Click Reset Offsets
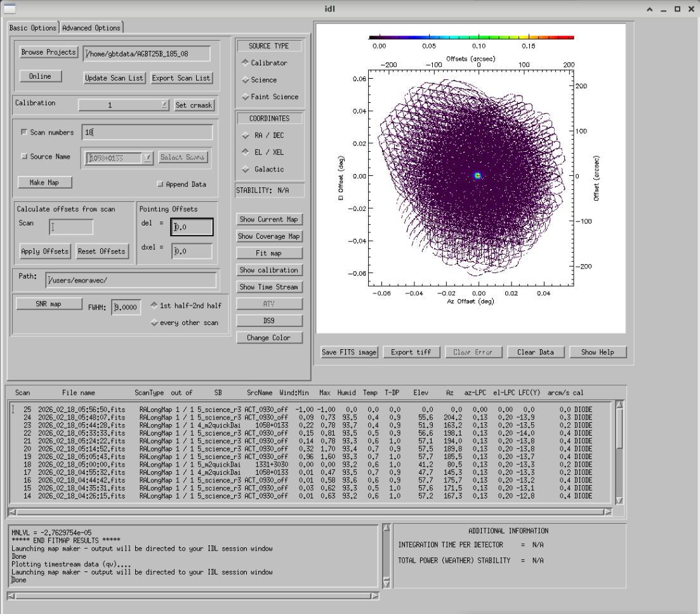 pyautogui.click(x=102, y=251)
